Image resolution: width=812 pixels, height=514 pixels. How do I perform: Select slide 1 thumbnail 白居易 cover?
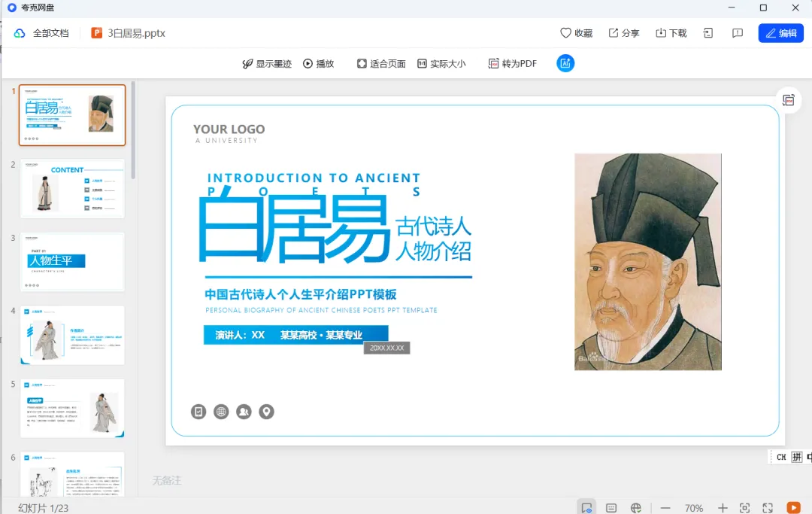tap(72, 115)
